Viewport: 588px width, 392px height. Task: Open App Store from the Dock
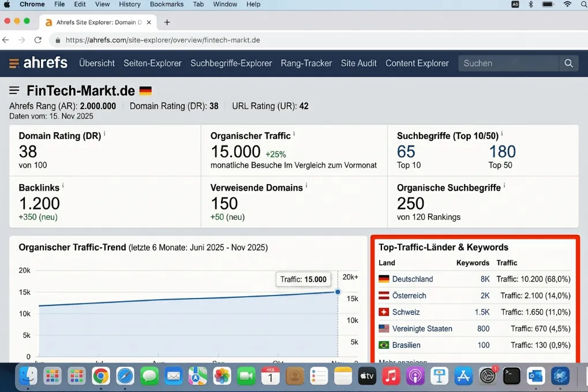click(463, 376)
